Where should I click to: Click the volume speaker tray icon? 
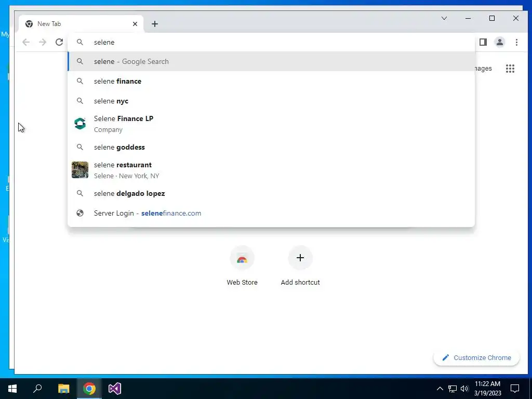[x=464, y=389]
